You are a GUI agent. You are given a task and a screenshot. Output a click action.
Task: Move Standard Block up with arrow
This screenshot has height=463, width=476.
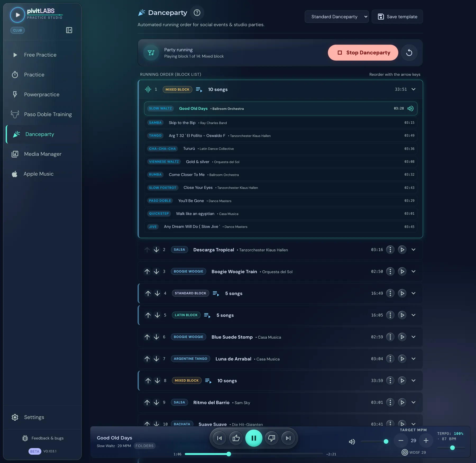(x=148, y=293)
